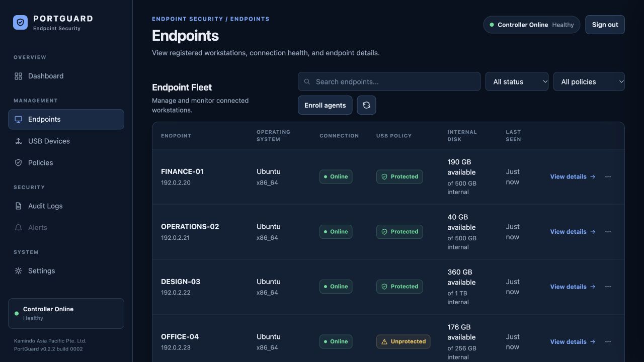
Task: Open the Dashboard page
Action: coord(66,76)
